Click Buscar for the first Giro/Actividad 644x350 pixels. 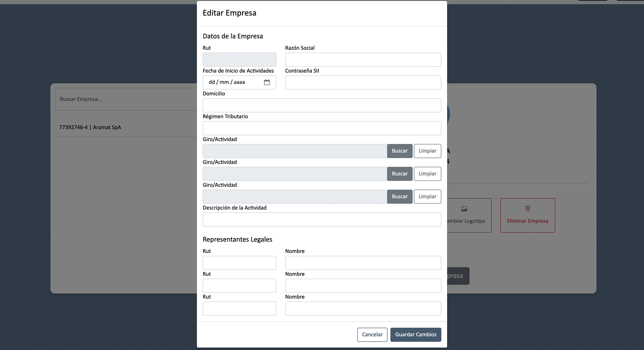[399, 151]
